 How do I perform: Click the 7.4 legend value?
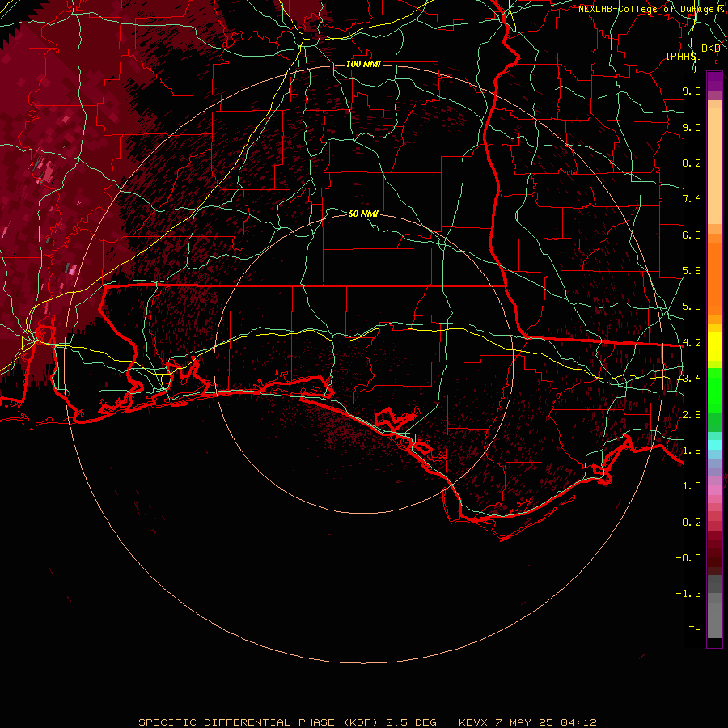click(692, 199)
